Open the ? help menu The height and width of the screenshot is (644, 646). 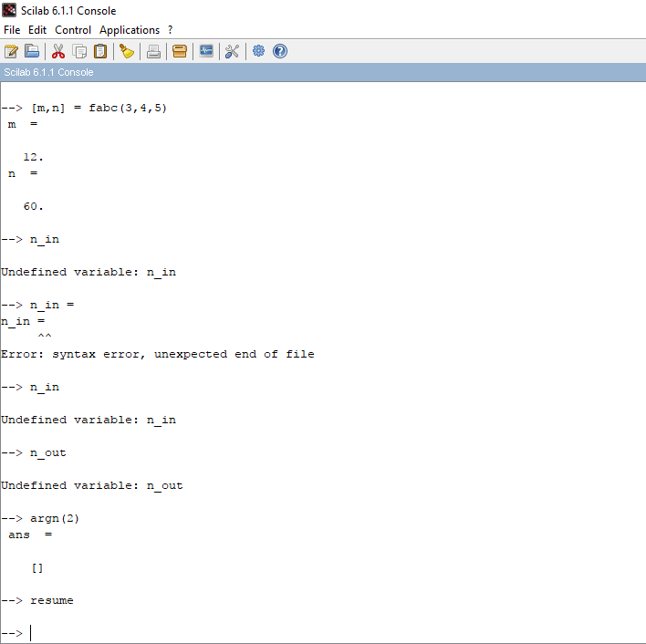(x=170, y=30)
